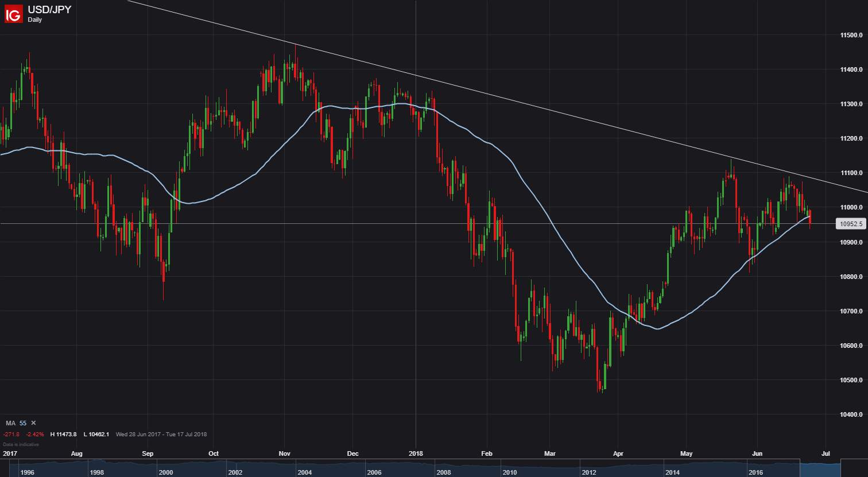Image resolution: width=868 pixels, height=477 pixels.
Task: Click the 1996 marker in the navigator
Action: (28, 472)
